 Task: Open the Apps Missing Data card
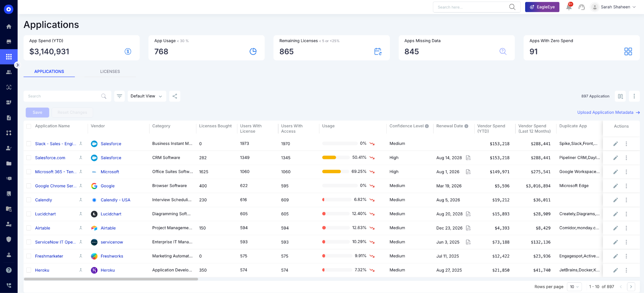(457, 48)
